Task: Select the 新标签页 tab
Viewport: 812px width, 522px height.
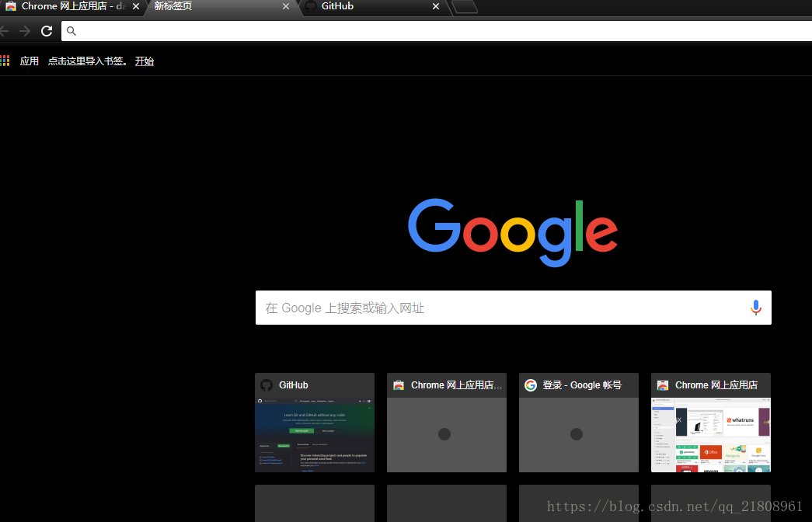Action: 221,7
